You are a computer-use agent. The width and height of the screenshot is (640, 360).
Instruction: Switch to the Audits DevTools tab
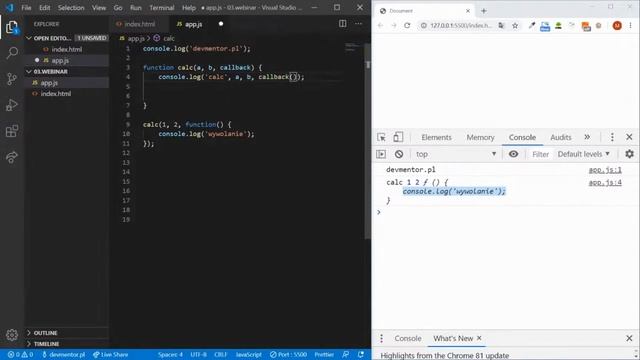560,137
